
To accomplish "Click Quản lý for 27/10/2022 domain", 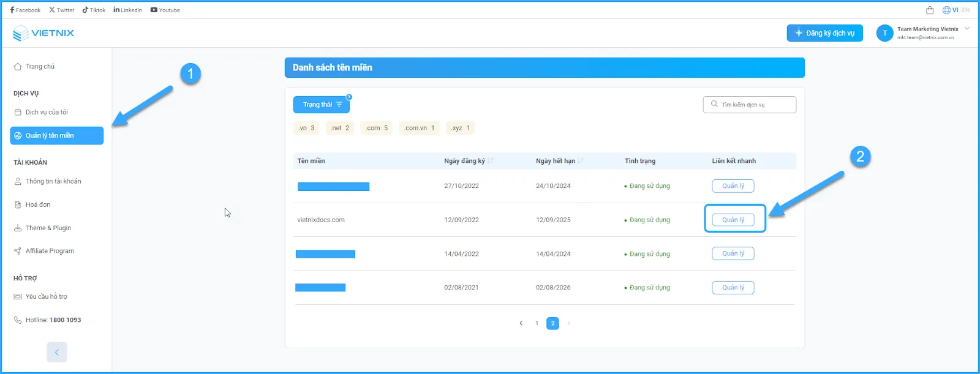I will (733, 186).
